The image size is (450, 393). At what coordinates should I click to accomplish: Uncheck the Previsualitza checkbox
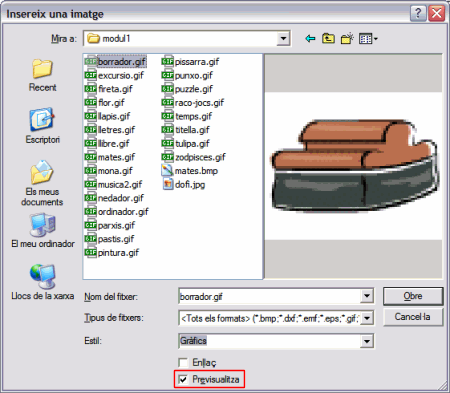[x=183, y=379]
